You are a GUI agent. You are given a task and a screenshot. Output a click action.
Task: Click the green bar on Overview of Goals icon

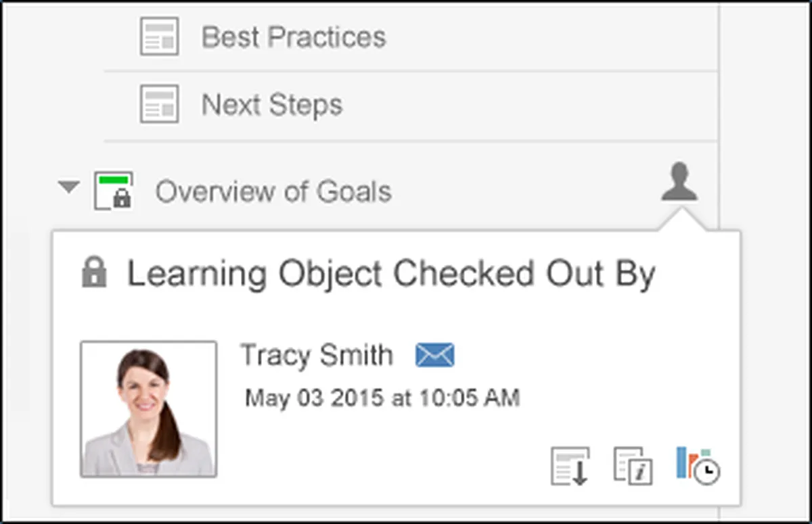(x=113, y=179)
